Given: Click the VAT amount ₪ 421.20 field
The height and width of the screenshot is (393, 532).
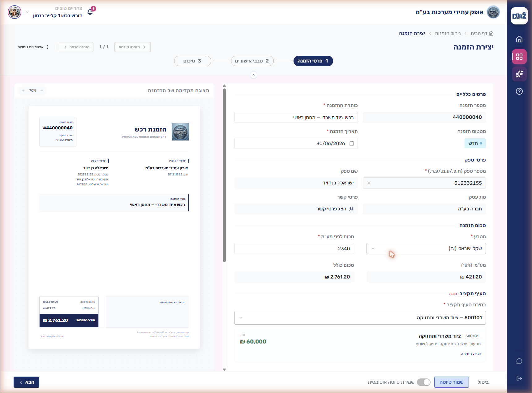Looking at the screenshot, I should tap(426, 277).
